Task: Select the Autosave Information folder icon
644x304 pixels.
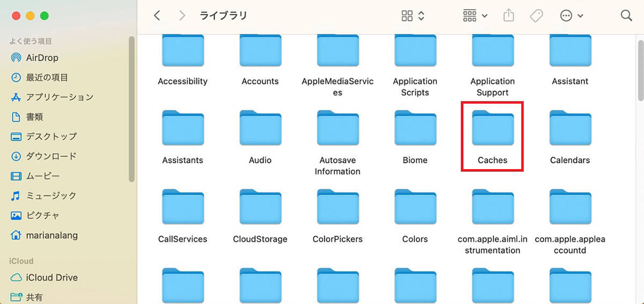Action: (338, 128)
